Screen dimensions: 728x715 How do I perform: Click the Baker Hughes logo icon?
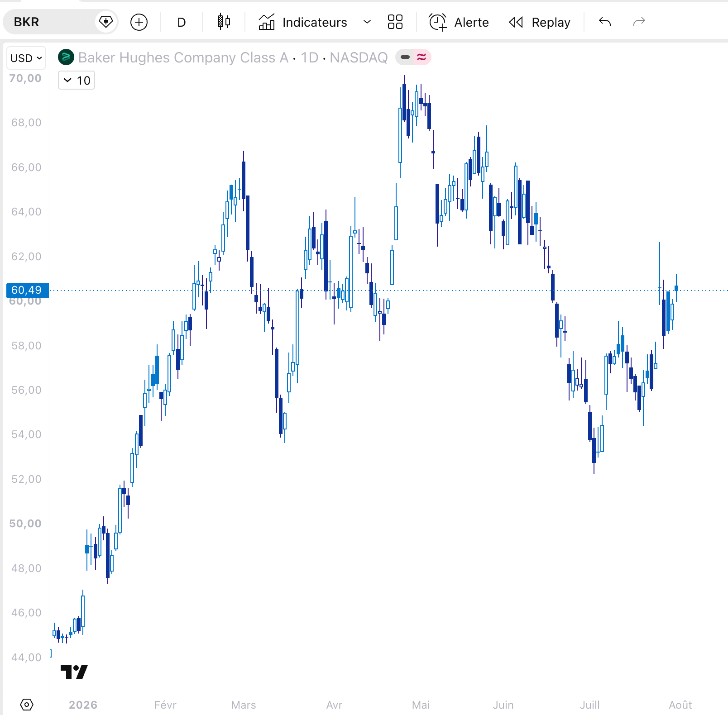(x=66, y=57)
